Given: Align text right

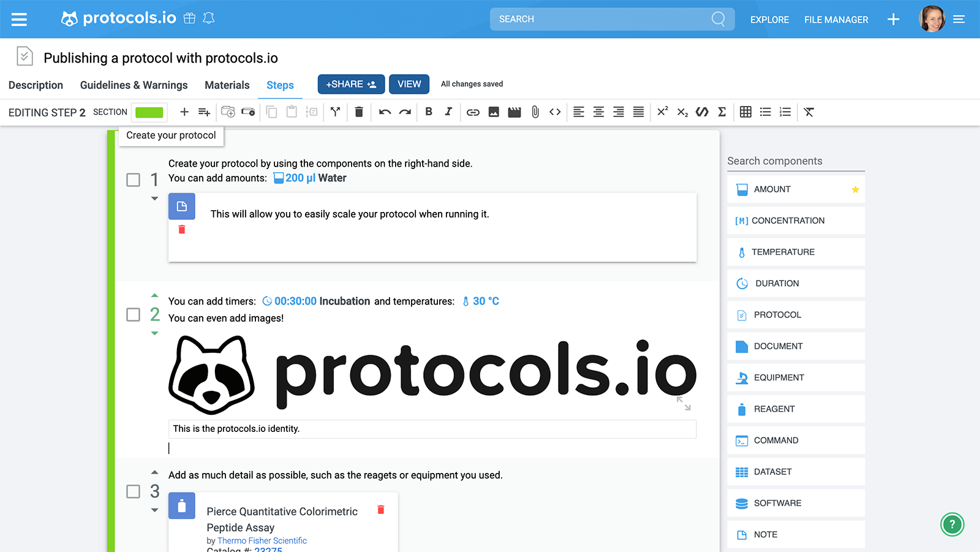Looking at the screenshot, I should click(619, 112).
